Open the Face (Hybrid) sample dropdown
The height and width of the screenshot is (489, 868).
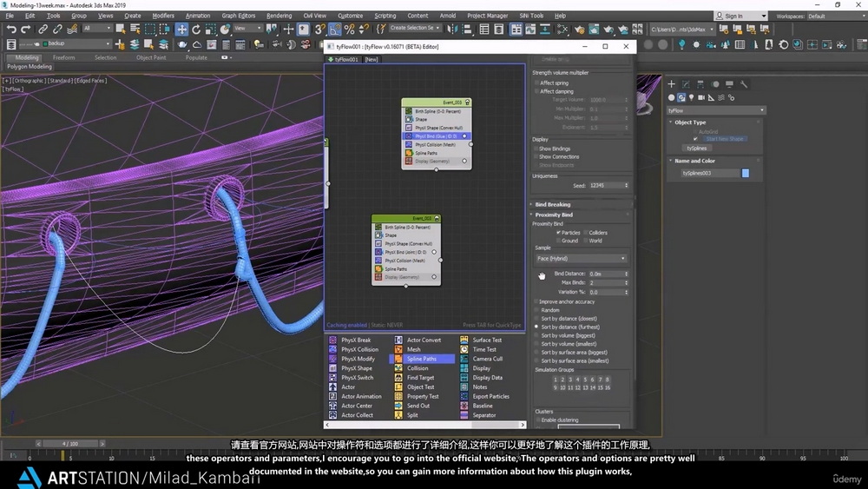click(x=581, y=259)
